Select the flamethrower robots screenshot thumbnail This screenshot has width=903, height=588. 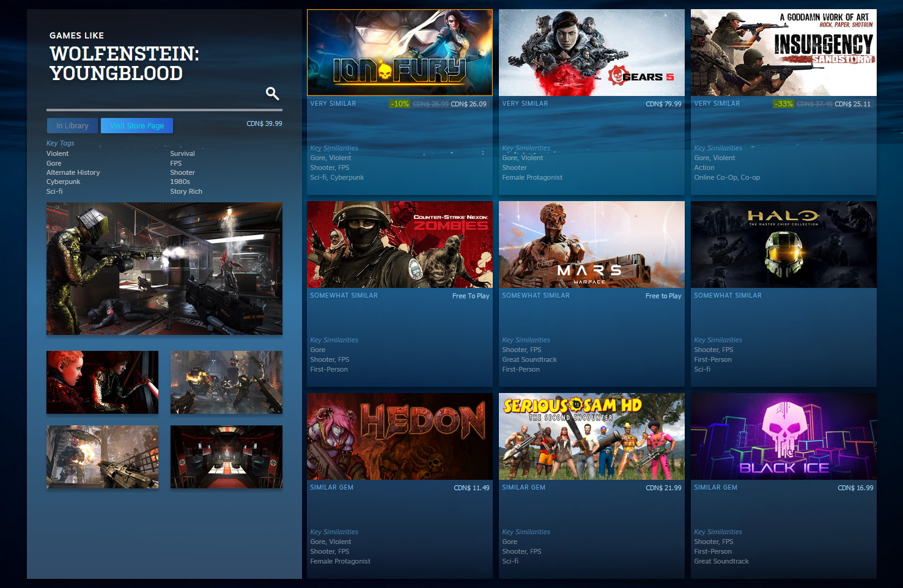[226, 382]
